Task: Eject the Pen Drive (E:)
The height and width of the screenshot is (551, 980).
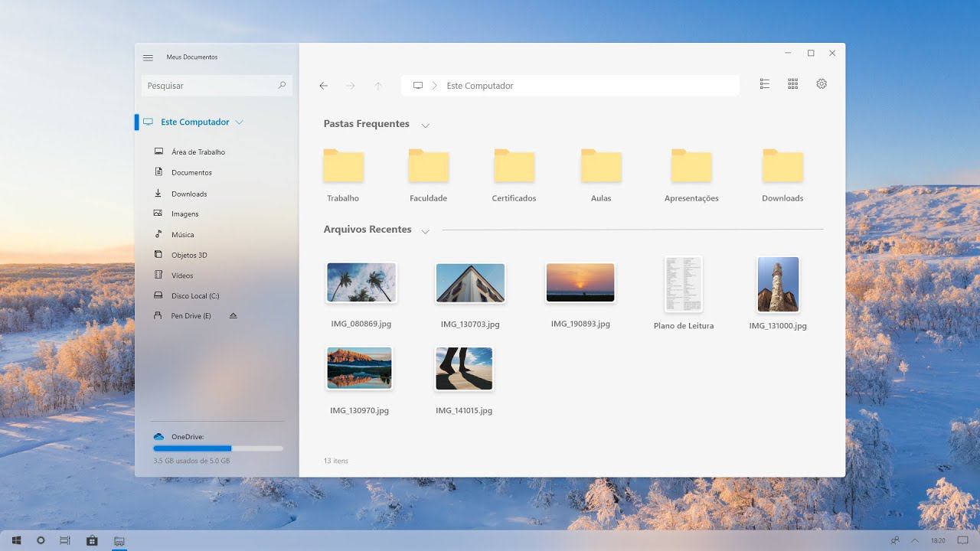Action: [234, 315]
